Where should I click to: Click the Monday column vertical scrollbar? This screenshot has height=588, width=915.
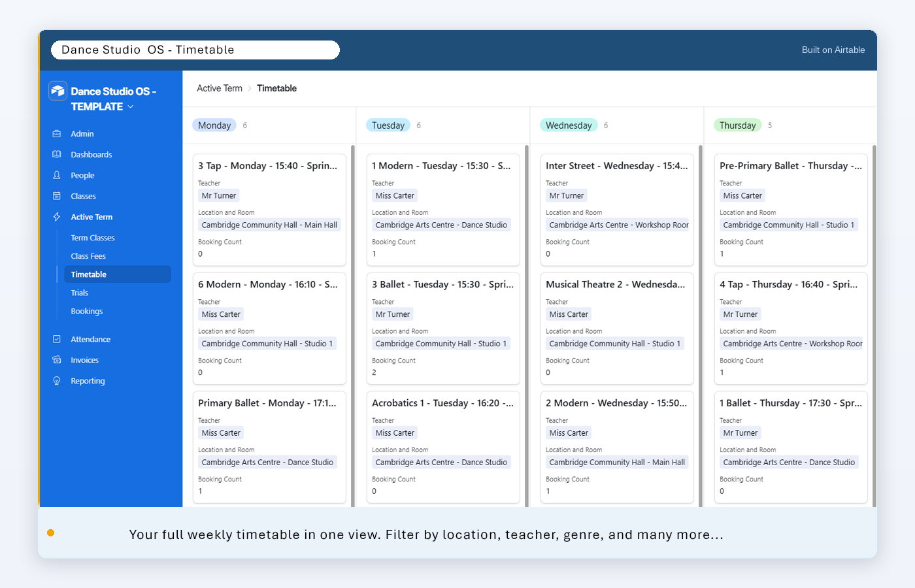click(353, 325)
